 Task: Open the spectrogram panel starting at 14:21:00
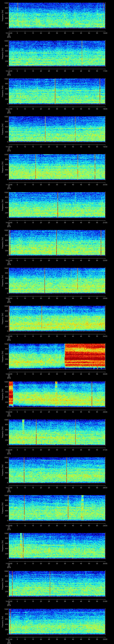pos(57,243)
